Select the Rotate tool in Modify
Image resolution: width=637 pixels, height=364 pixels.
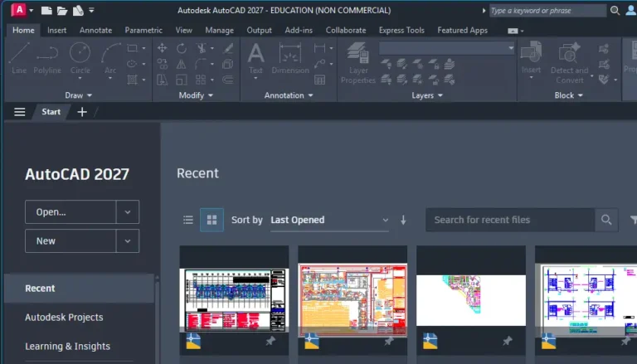click(181, 48)
